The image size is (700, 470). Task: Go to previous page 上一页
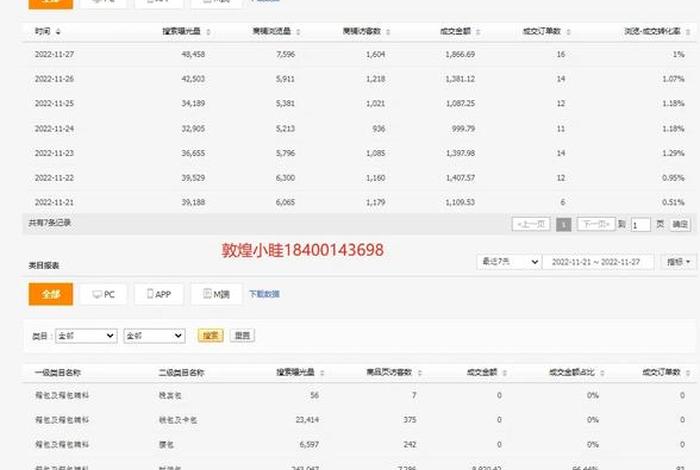click(x=531, y=224)
